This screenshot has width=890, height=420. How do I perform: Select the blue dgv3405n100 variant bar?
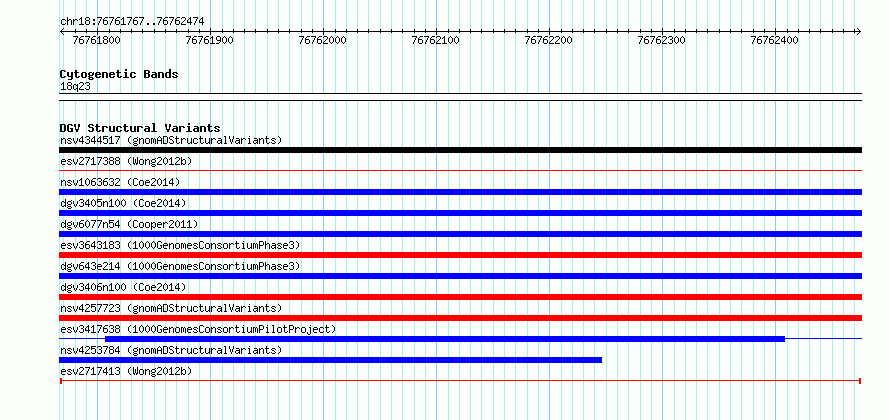click(x=460, y=213)
